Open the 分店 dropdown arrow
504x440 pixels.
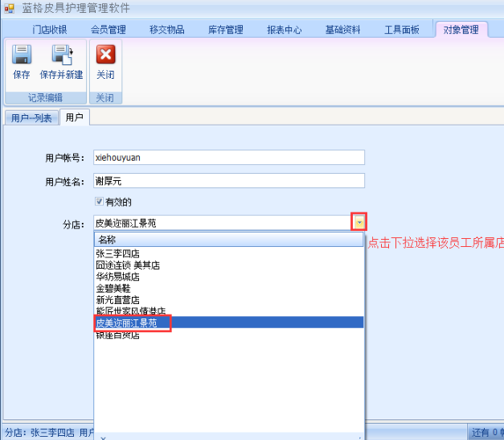(359, 222)
